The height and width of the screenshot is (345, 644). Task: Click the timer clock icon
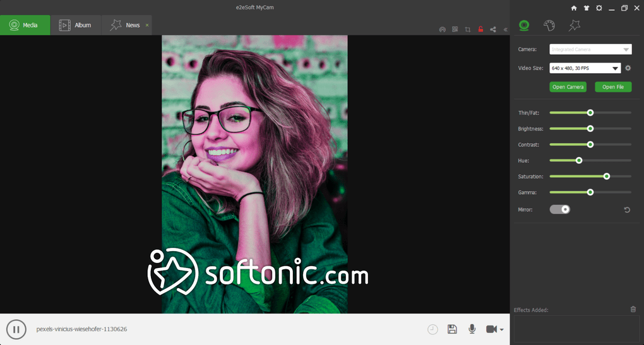[432, 329]
